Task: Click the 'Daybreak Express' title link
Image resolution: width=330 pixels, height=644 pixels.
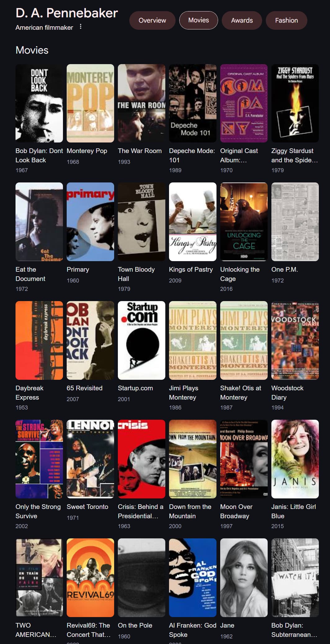Action: [29, 393]
